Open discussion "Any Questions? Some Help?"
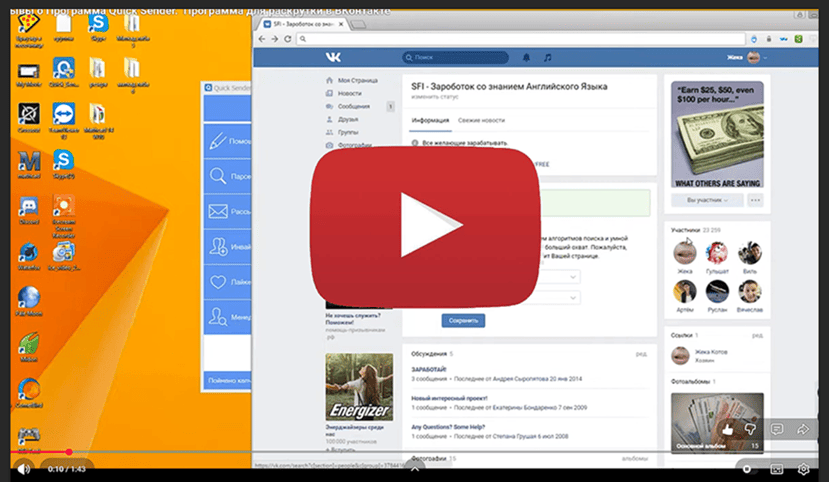The width and height of the screenshot is (829, 482). (x=448, y=427)
